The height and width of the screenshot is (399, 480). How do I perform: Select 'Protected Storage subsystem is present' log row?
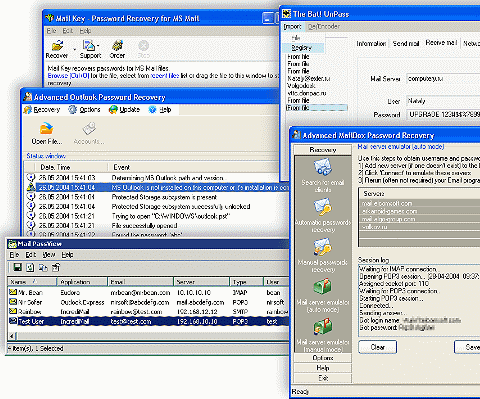[152, 197]
